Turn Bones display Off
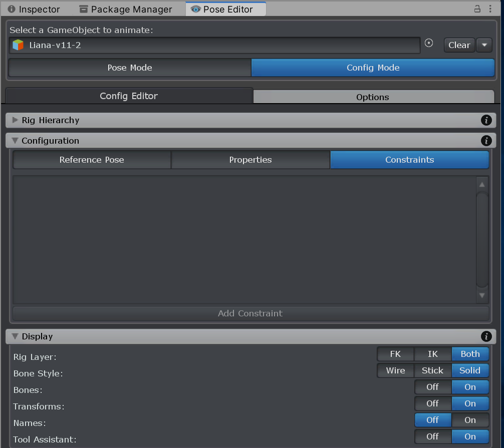The width and height of the screenshot is (504, 448). click(433, 387)
